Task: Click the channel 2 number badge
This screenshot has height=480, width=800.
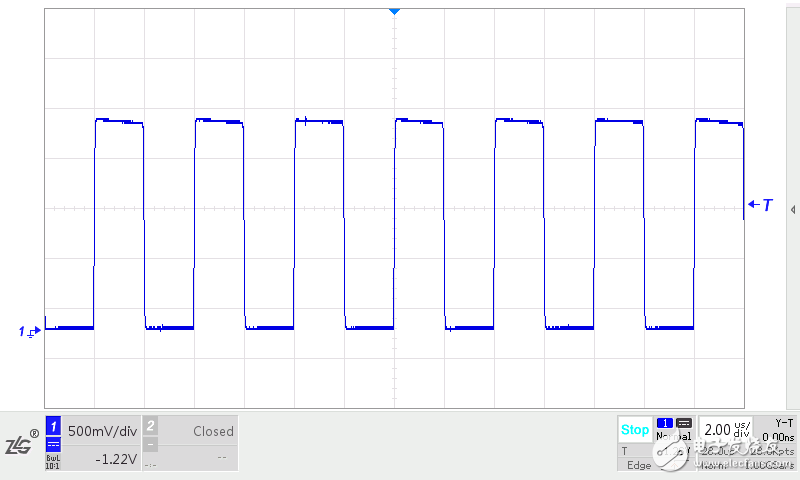Action: (150, 425)
